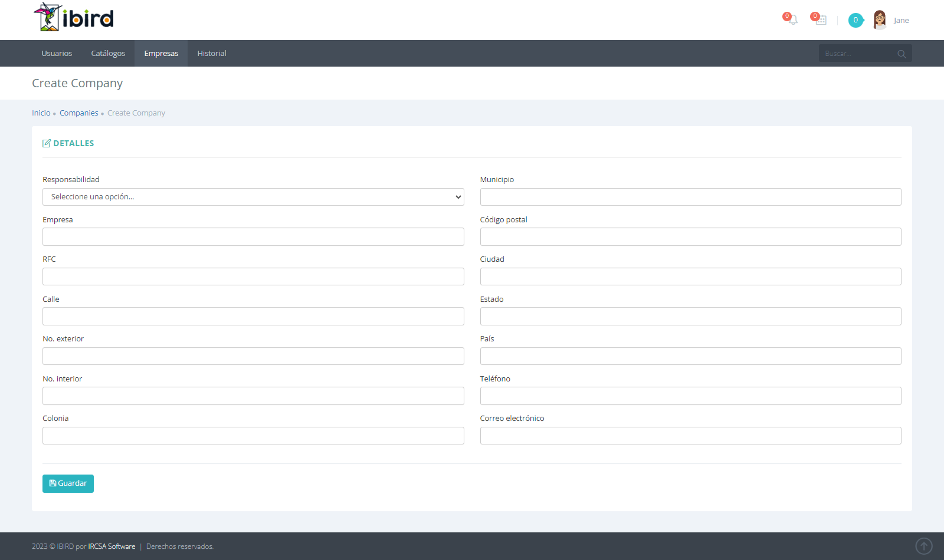Click the Guardar button
944x560 pixels.
click(68, 483)
